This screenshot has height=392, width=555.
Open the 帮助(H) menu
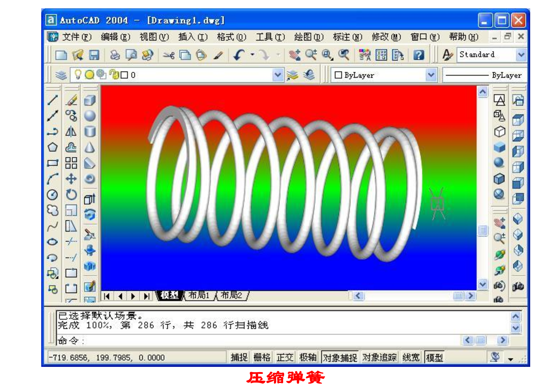point(464,37)
